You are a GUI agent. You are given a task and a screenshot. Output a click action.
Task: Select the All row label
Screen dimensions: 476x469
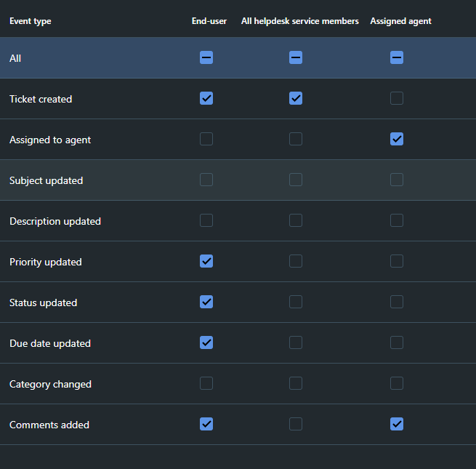[x=15, y=58]
